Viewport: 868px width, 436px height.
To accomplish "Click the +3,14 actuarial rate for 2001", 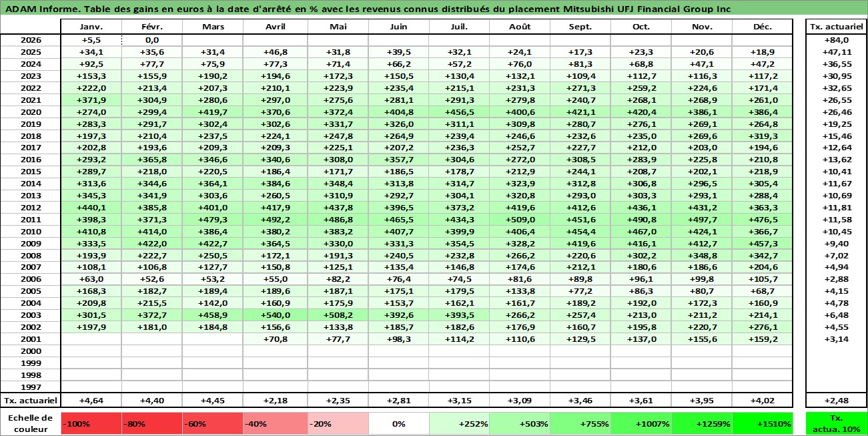I will (x=836, y=339).
